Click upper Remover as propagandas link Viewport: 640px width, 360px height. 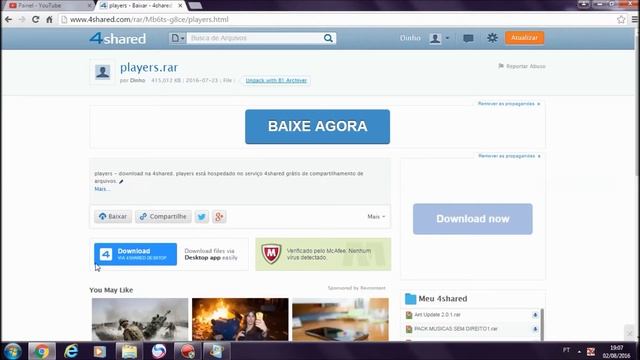(509, 104)
